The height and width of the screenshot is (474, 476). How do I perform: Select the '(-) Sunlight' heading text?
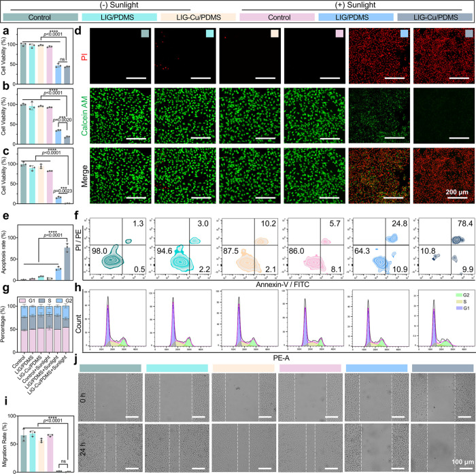point(119,5)
